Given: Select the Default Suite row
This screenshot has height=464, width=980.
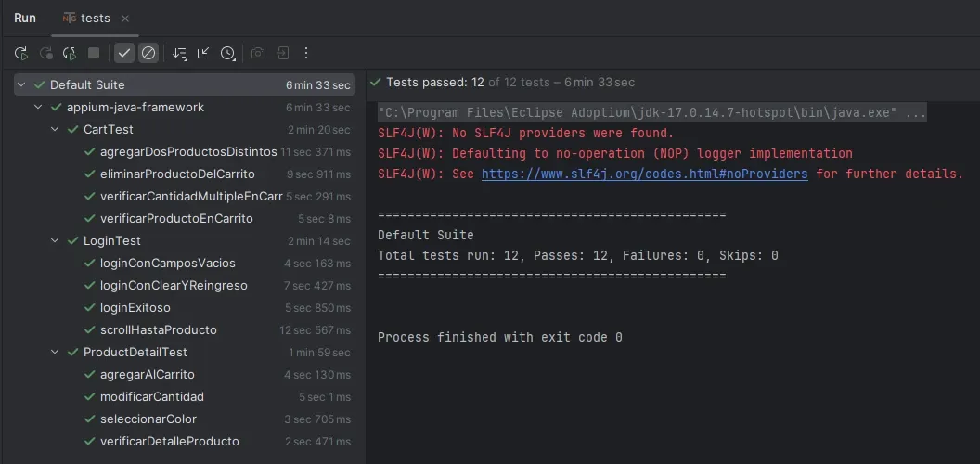Looking at the screenshot, I should [184, 84].
